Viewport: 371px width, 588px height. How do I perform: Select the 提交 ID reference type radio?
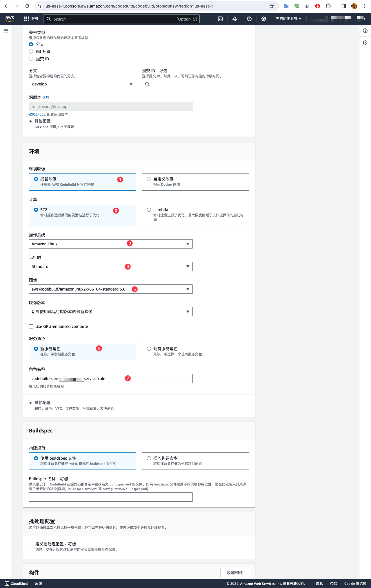pyautogui.click(x=31, y=59)
